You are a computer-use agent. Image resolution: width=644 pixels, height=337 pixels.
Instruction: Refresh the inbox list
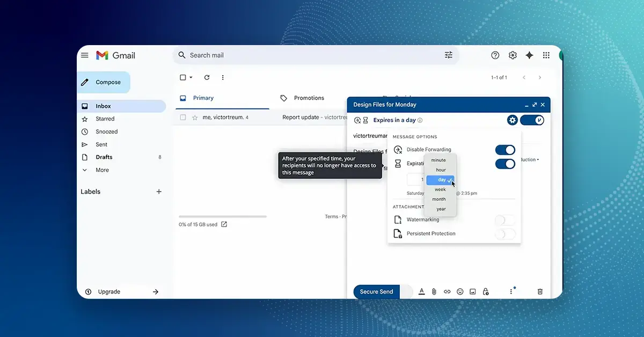tap(207, 77)
